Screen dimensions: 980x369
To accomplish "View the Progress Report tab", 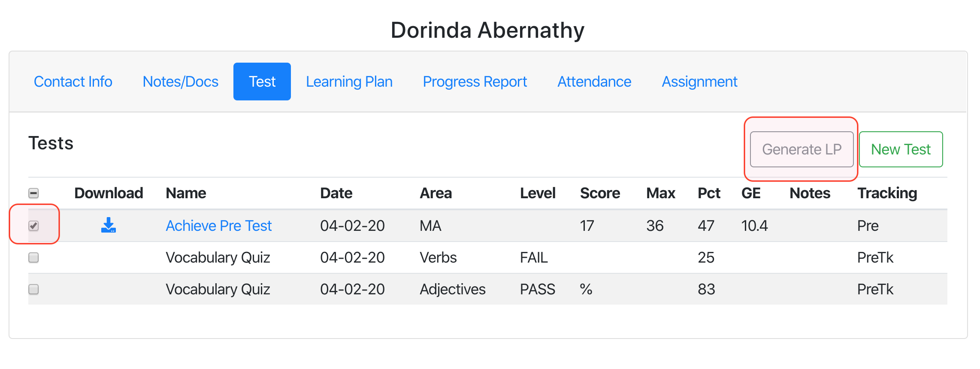I will pos(475,82).
